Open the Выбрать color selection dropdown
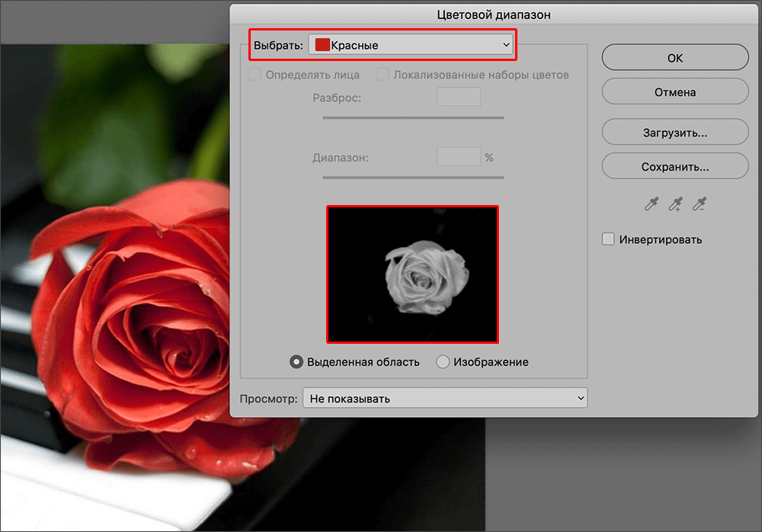 pyautogui.click(x=411, y=44)
